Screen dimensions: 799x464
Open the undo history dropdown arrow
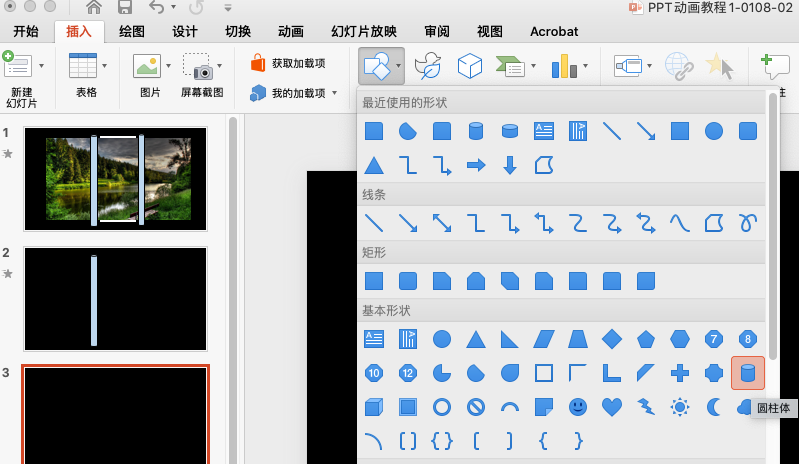tap(173, 7)
